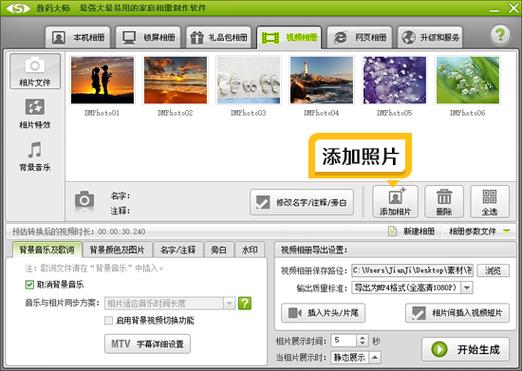Open the 礼品包相册 tab
The width and height of the screenshot is (522, 371).
[x=219, y=37]
